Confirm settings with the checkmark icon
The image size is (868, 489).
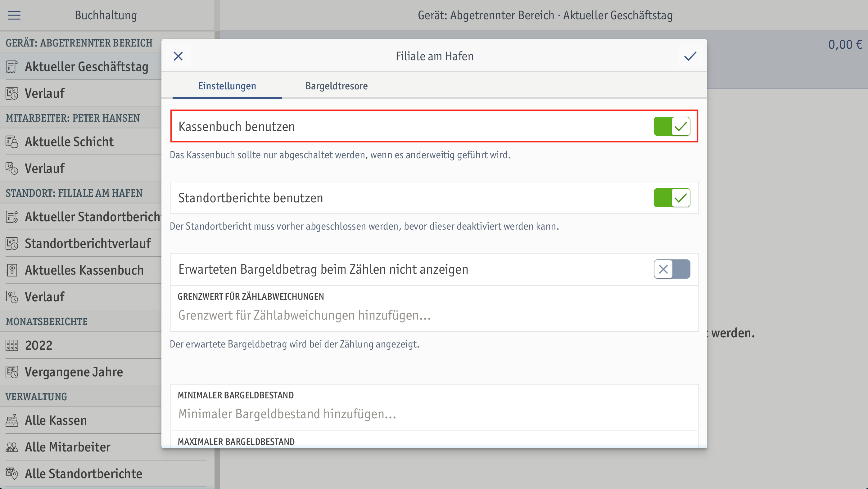pos(690,56)
